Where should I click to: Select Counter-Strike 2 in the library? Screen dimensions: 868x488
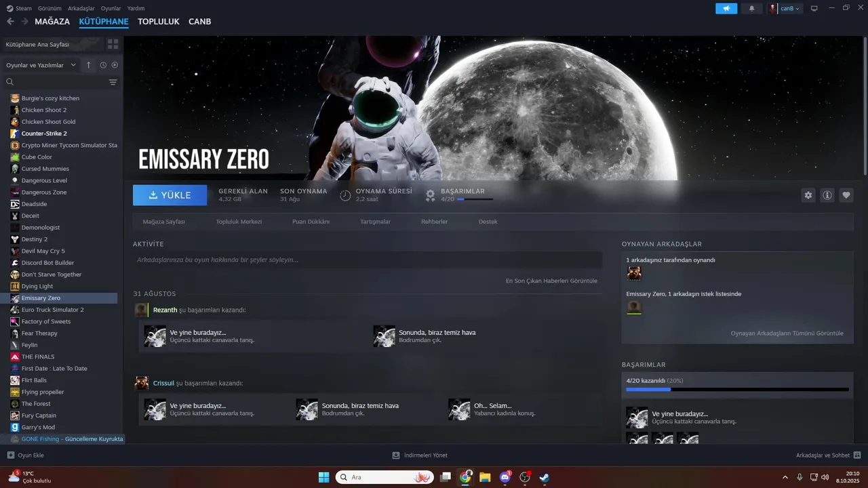coord(44,134)
